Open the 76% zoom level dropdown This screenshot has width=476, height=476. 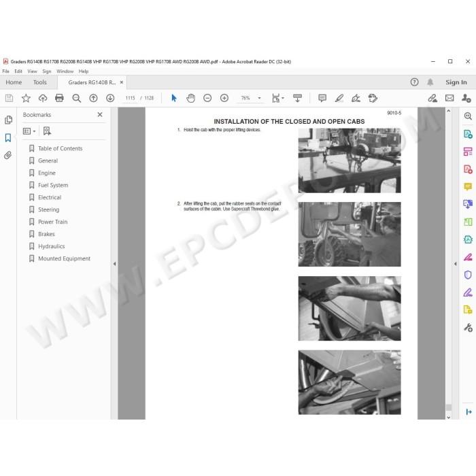pyautogui.click(x=259, y=98)
